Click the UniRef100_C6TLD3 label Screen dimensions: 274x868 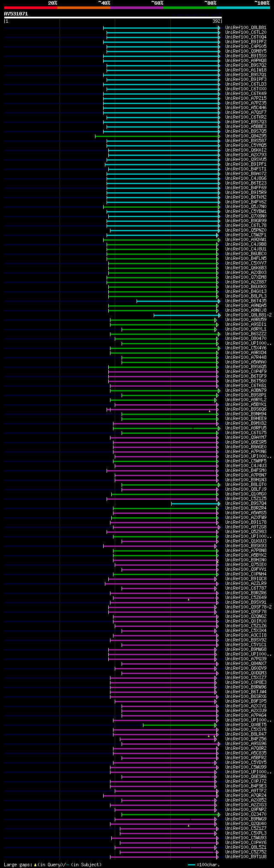click(246, 84)
